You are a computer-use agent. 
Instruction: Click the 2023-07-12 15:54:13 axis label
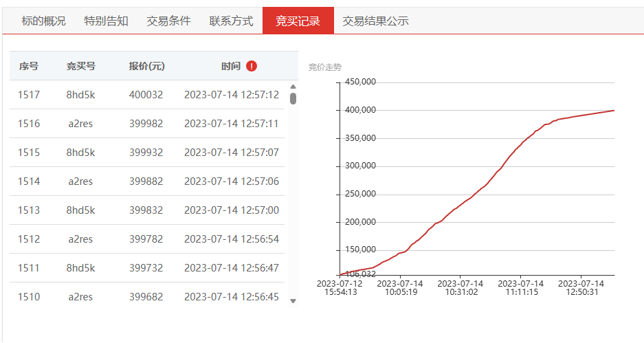pos(340,288)
